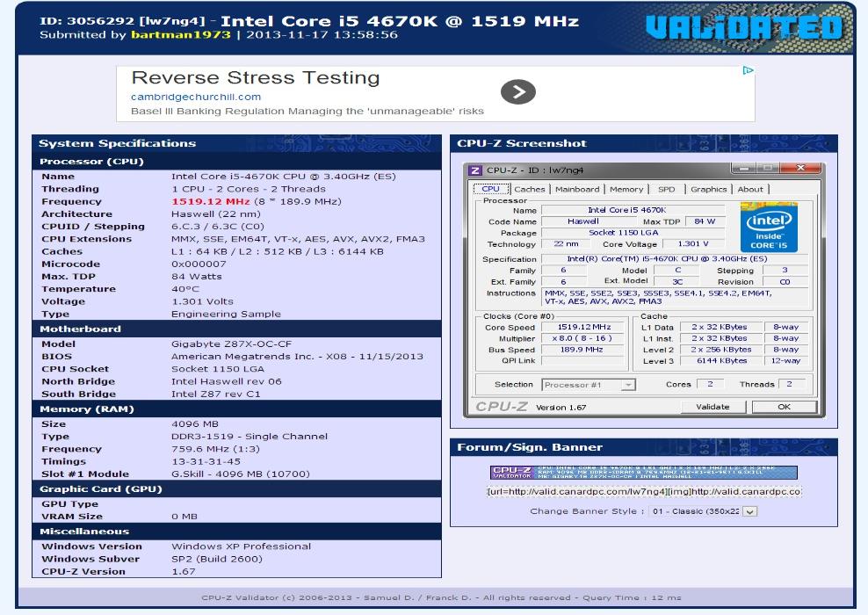Click the Reverse Stress Testing ad headline

coord(255,77)
